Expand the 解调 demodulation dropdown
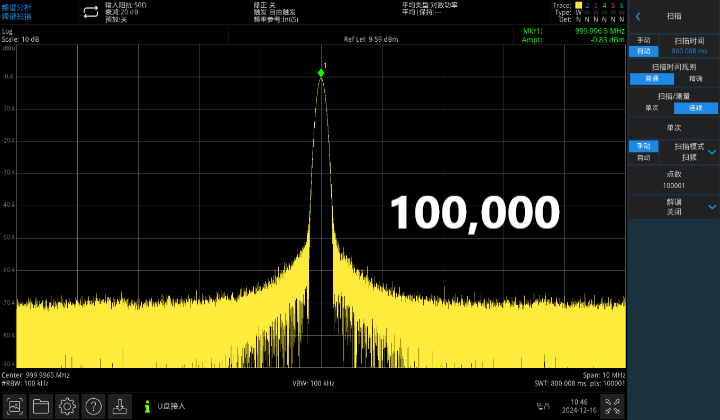This screenshot has height=420, width=720. point(712,206)
